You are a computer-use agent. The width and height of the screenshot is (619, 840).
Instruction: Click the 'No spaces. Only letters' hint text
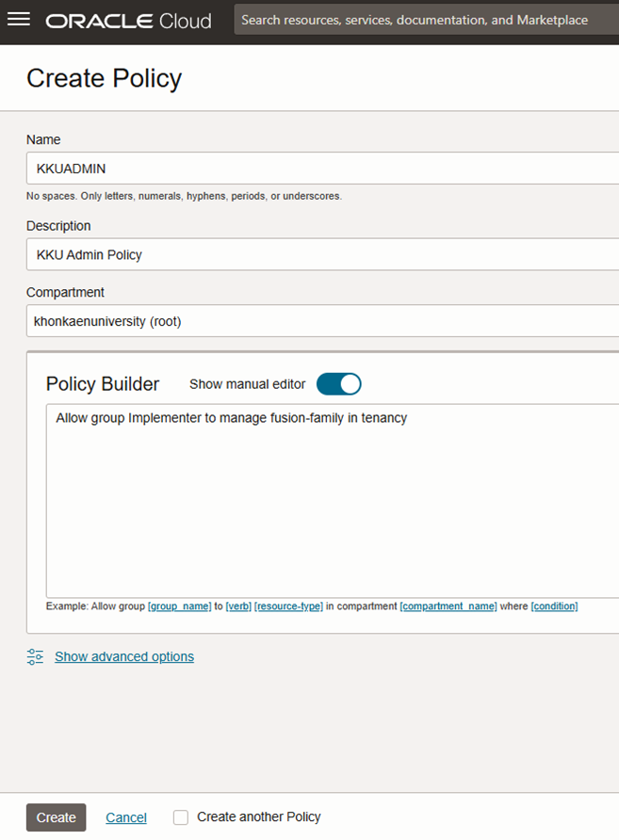click(x=184, y=196)
